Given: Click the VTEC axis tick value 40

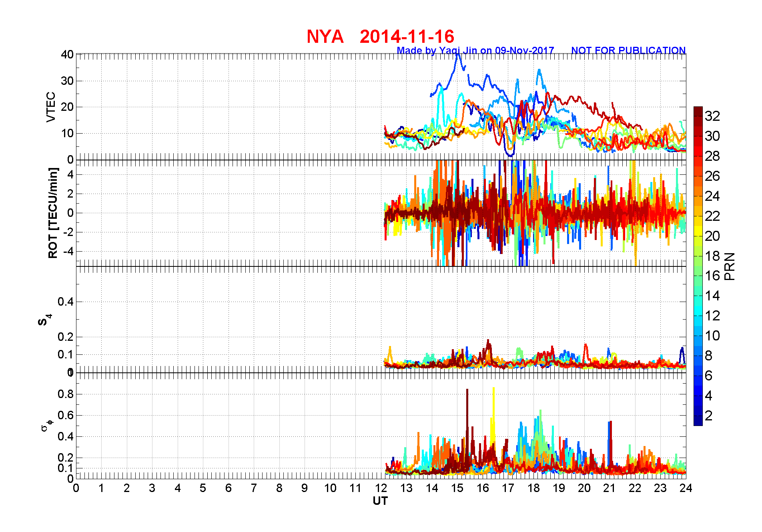Looking at the screenshot, I should tap(67, 54).
